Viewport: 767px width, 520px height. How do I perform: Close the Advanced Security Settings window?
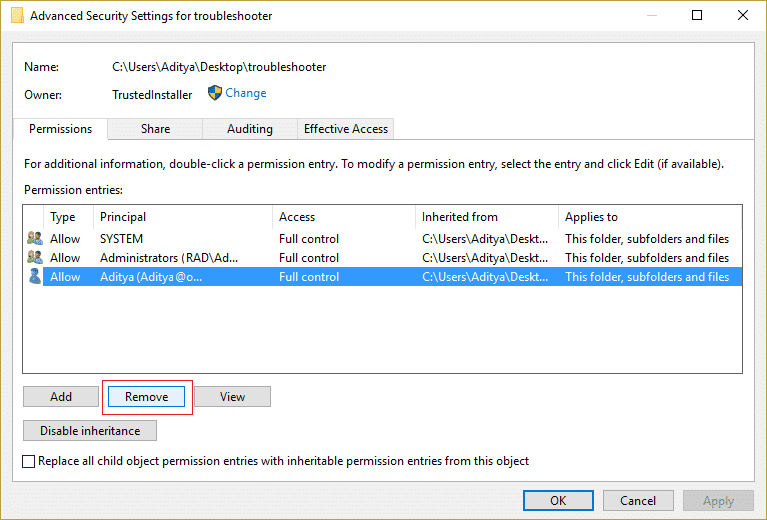point(742,16)
